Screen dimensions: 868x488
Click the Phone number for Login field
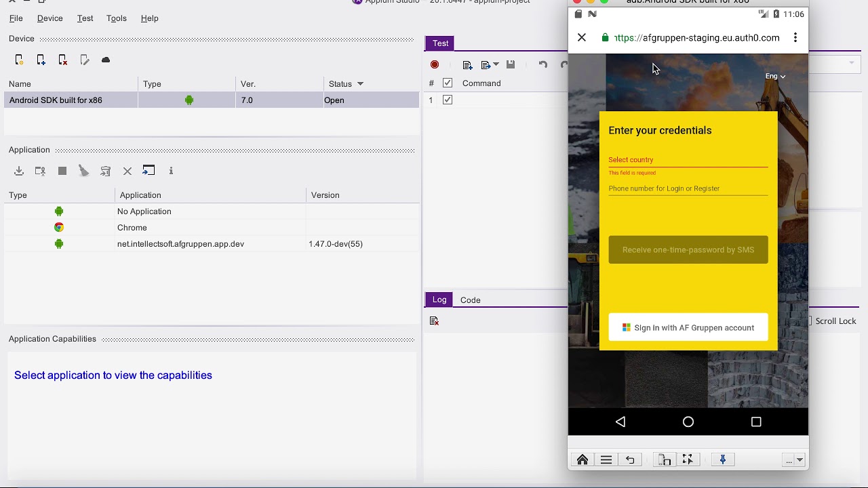coord(688,188)
